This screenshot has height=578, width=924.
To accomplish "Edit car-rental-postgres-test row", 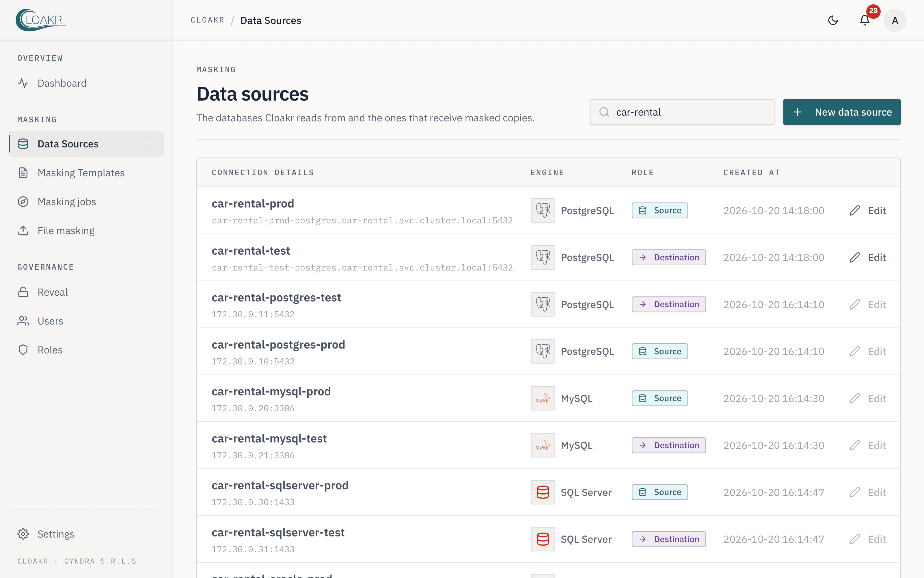I will (867, 304).
